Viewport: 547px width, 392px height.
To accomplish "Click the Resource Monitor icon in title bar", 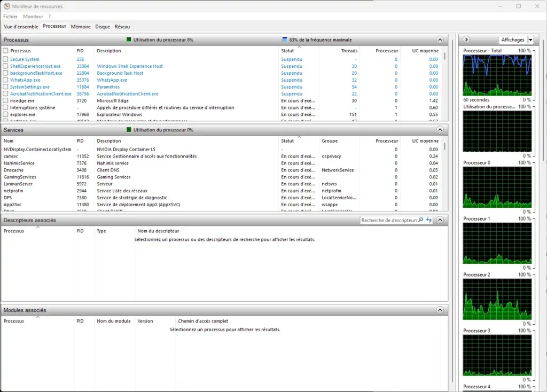I will click(6, 6).
